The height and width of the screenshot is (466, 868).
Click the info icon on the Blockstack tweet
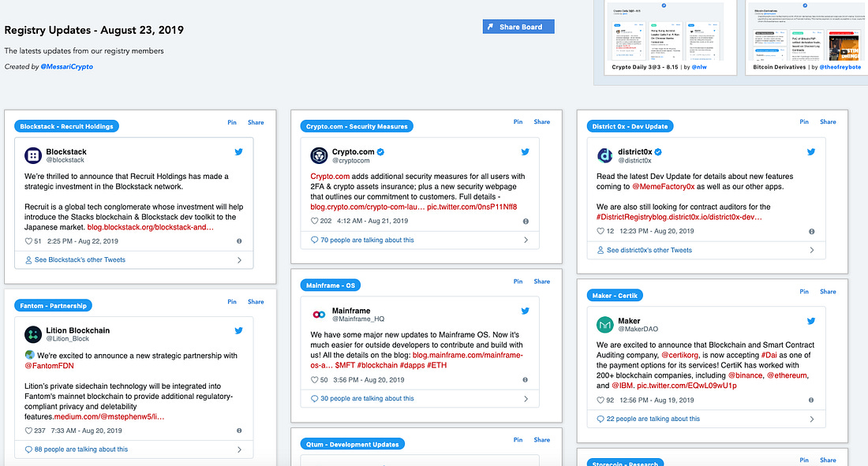pyautogui.click(x=239, y=241)
